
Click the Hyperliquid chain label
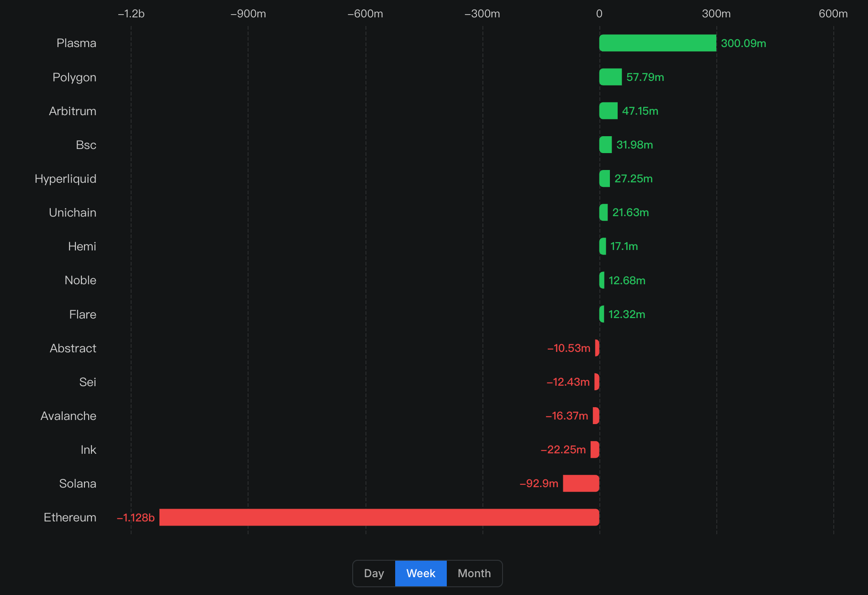tap(65, 179)
